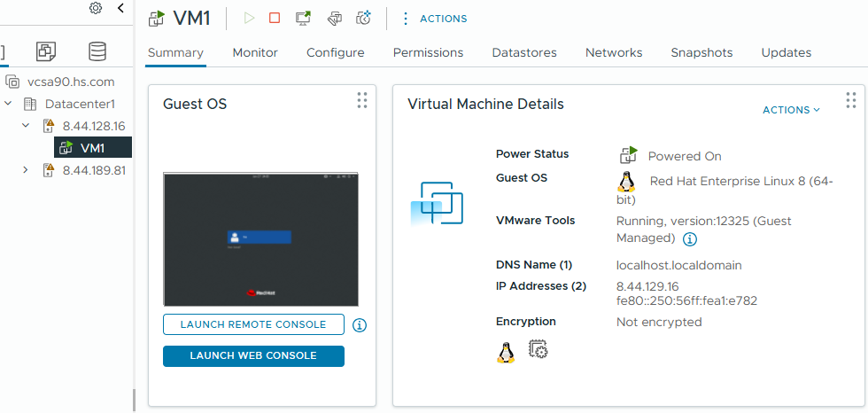868x413 pixels.
Task: Click the VMware Tools info icon
Action: (x=690, y=239)
